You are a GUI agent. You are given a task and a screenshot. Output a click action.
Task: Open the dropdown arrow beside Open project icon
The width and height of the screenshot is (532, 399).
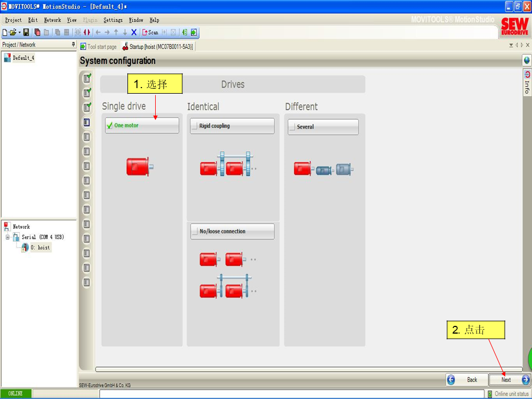click(x=19, y=33)
